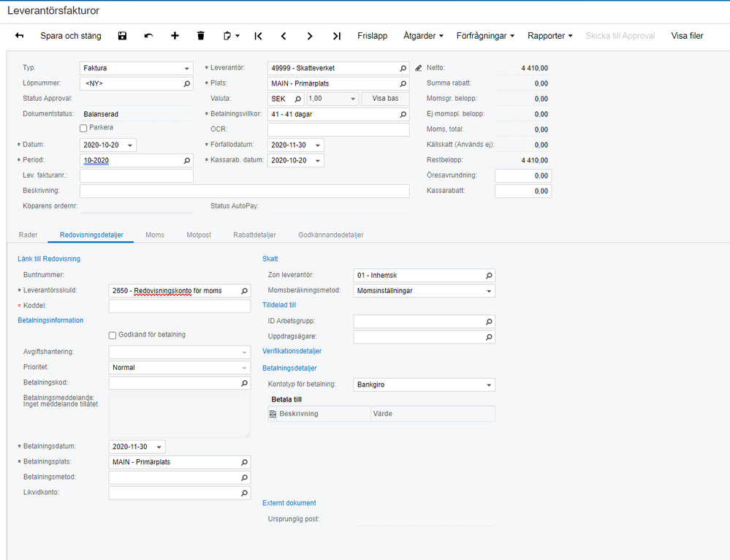Expand Kontotyp för betalning dropdown

click(489, 385)
